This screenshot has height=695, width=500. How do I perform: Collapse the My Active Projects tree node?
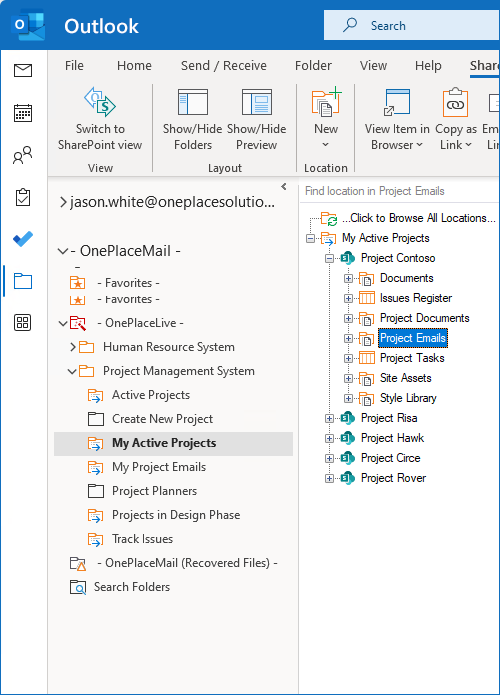[310, 238]
